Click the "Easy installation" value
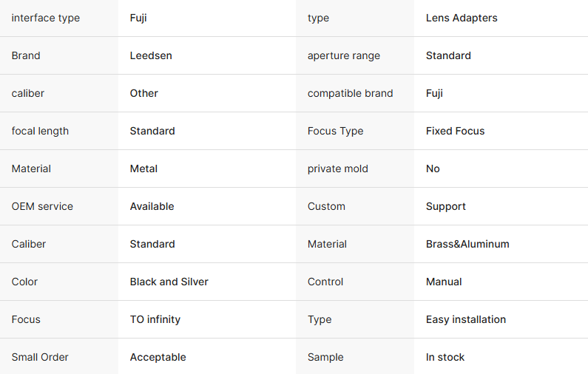 tap(466, 319)
